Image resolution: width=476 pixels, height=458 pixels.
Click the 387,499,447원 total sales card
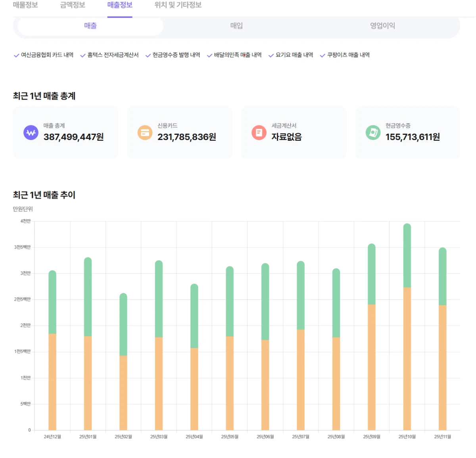(x=65, y=132)
